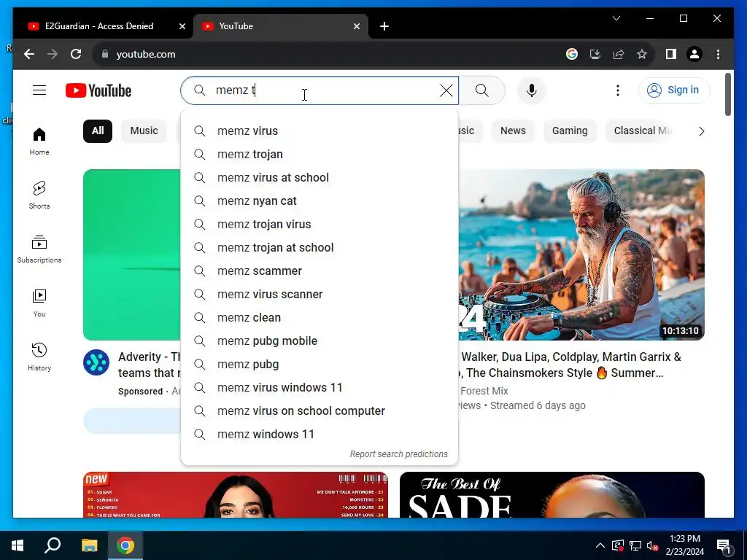Open History in the sidebar
747x560 pixels.
click(39, 357)
